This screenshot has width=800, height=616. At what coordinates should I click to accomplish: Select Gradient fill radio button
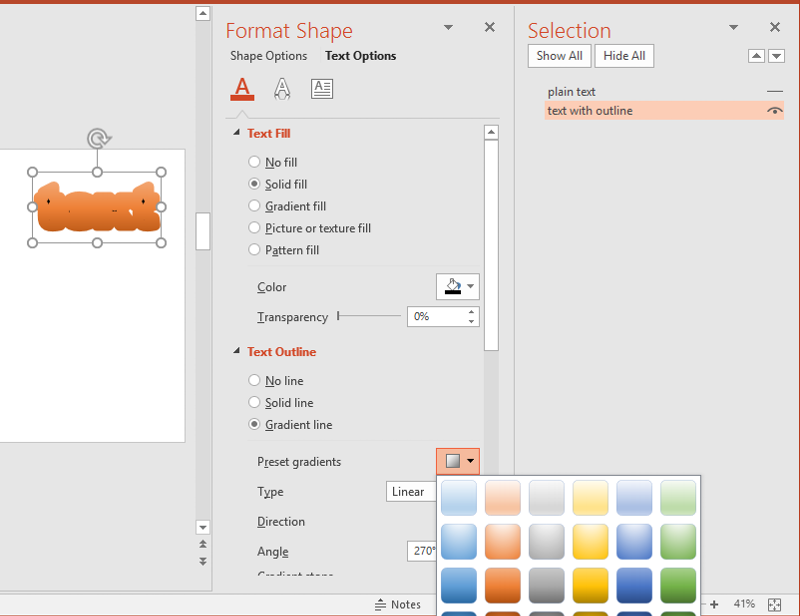[254, 206]
